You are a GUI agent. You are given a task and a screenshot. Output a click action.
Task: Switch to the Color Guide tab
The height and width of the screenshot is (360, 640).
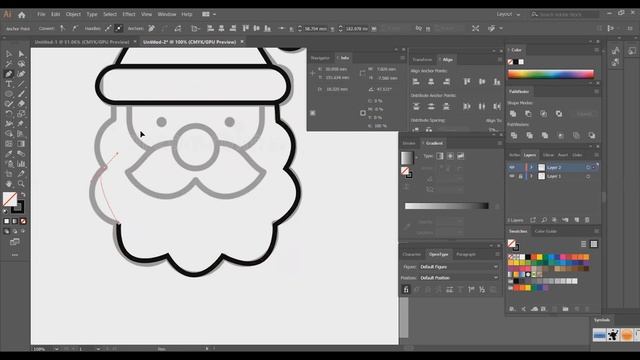[545, 231]
